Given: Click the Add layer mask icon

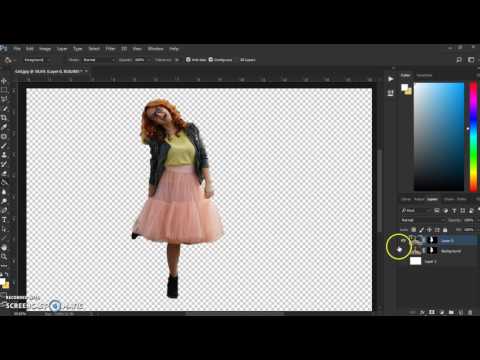Looking at the screenshot, I should [432, 312].
